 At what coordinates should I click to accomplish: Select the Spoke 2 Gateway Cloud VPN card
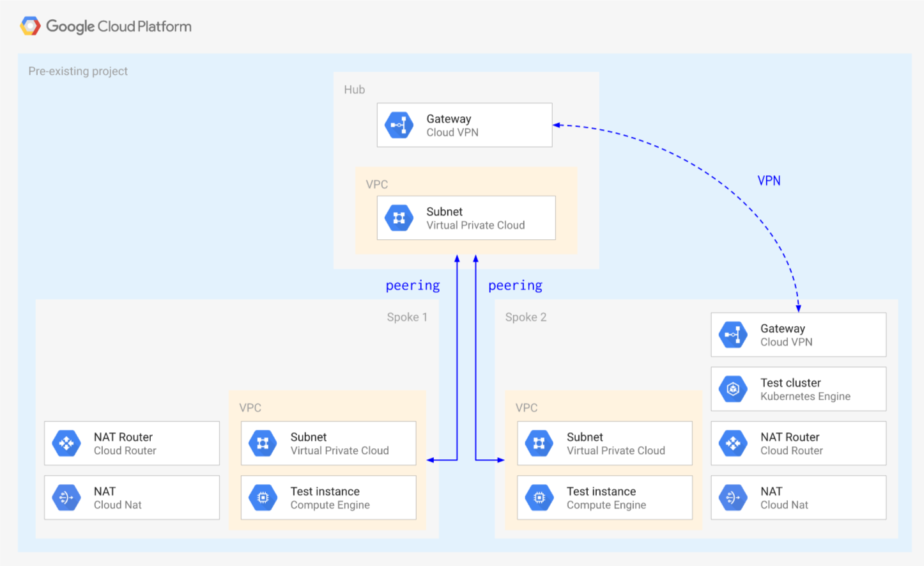799,334
